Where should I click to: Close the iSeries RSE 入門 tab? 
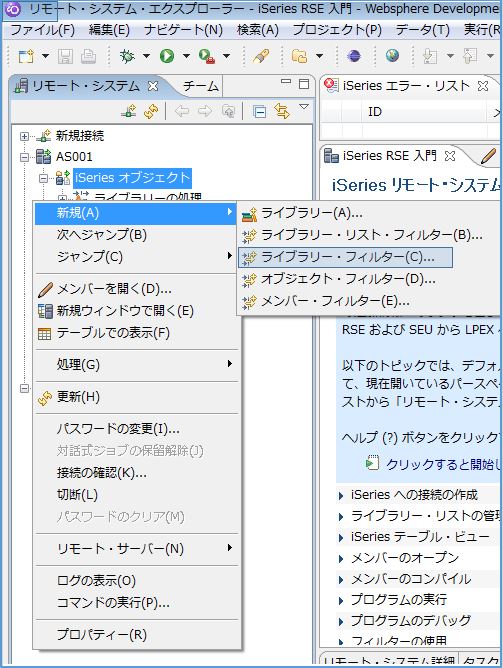coord(450,156)
